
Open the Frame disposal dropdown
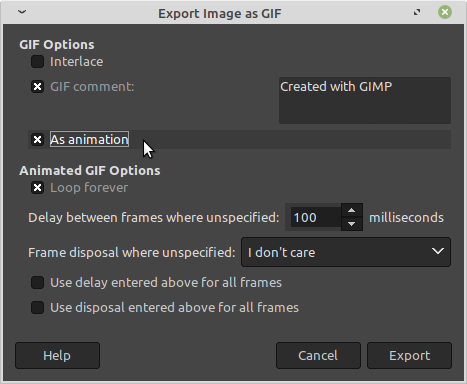(x=346, y=252)
